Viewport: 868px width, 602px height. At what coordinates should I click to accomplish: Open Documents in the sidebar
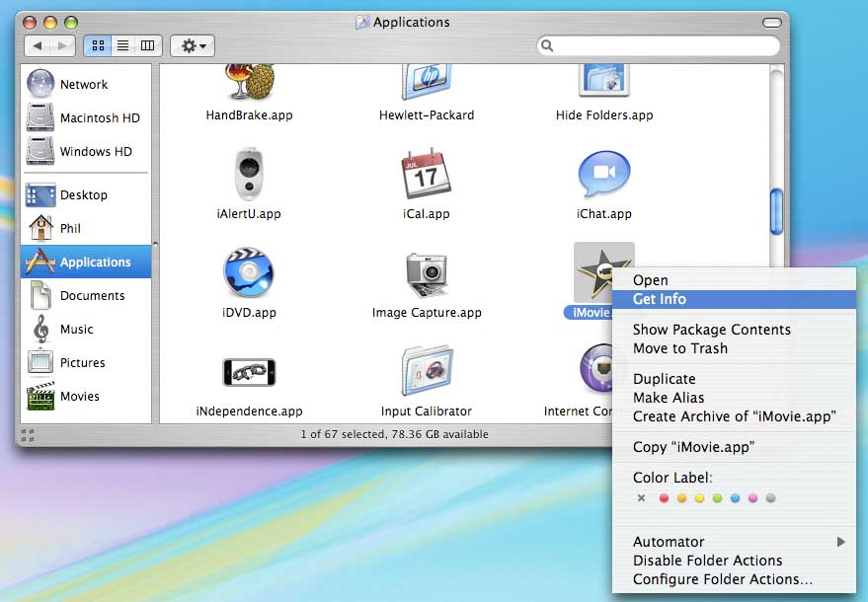[x=86, y=295]
